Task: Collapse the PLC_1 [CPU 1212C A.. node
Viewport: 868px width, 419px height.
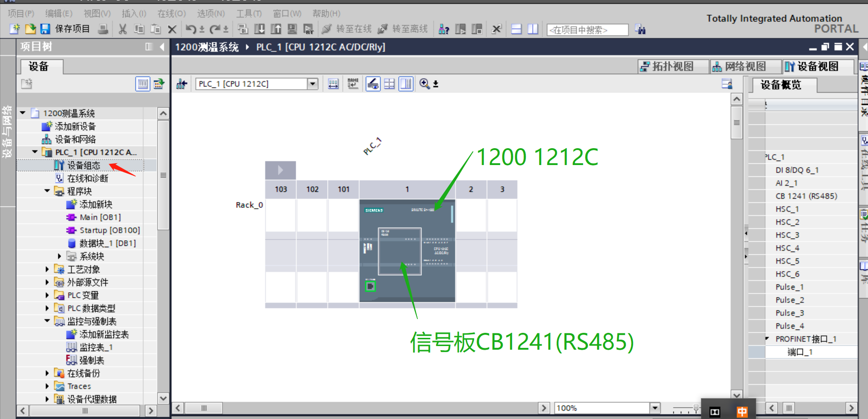Action: (35, 152)
